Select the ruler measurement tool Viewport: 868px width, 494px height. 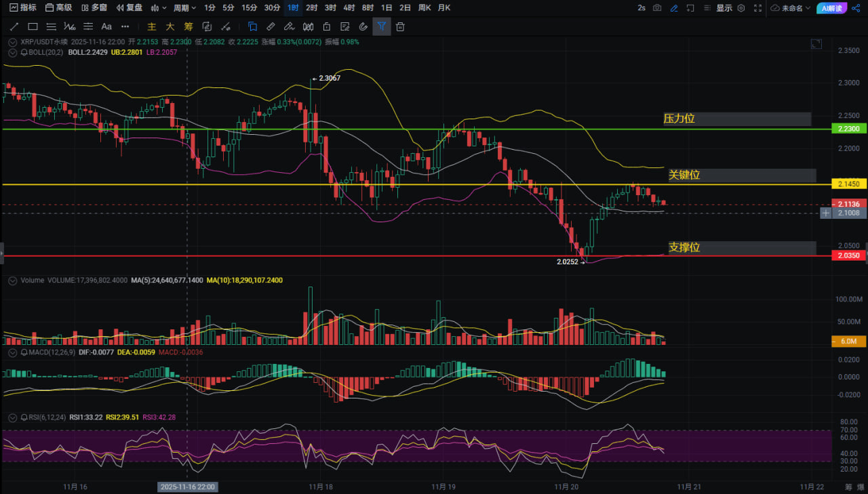click(x=270, y=26)
